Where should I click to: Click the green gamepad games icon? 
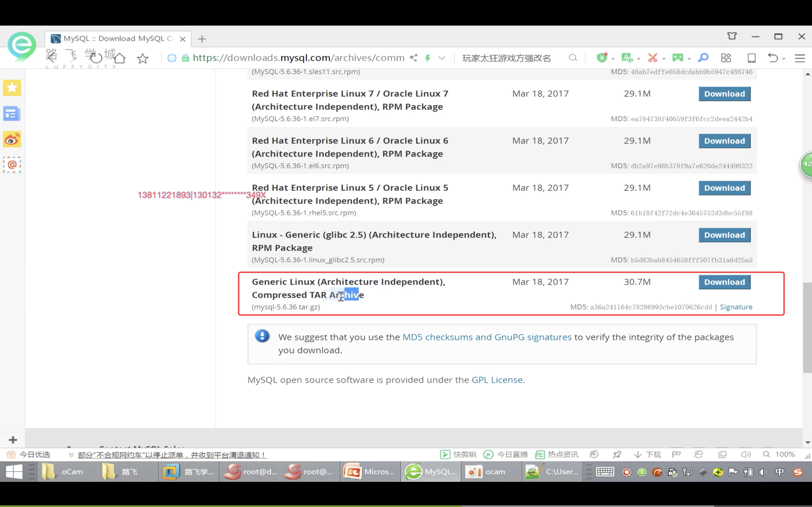[x=677, y=58]
